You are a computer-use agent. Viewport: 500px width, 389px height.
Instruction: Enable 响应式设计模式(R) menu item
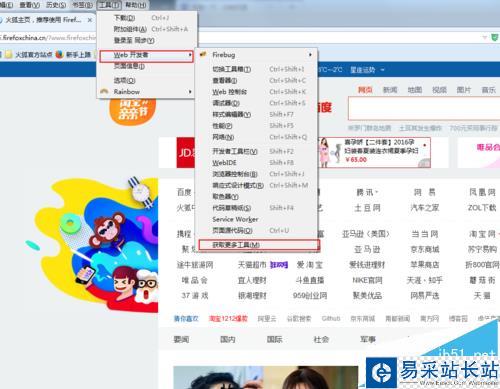[x=257, y=185]
